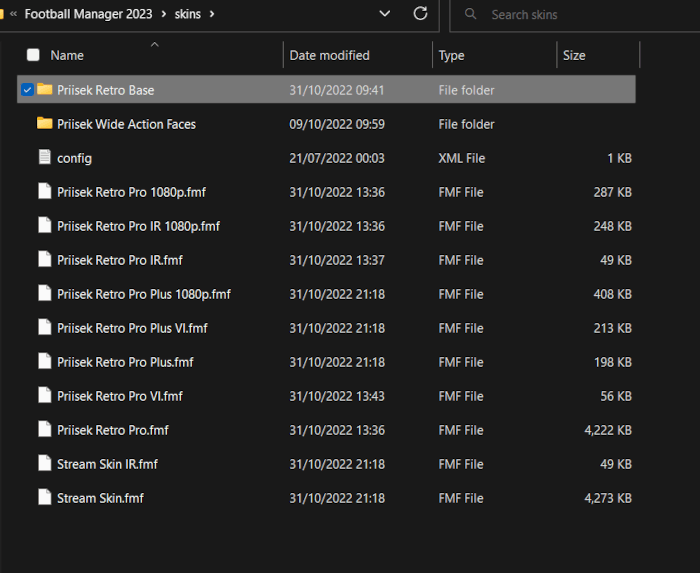
Task: Expand the chevron after Football Manager 2023
Action: [x=164, y=14]
